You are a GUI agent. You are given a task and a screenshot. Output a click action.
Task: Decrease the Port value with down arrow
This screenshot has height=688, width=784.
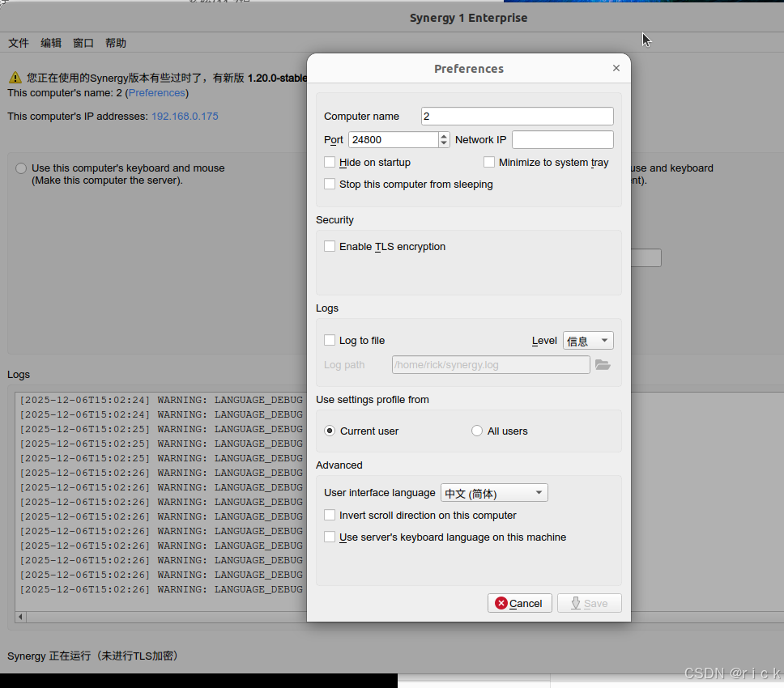444,143
